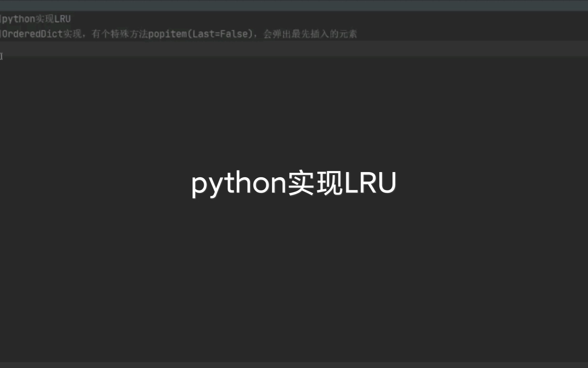Click the comment line 'python实现LRU'
Viewport: 588px width, 368px height.
[35, 19]
